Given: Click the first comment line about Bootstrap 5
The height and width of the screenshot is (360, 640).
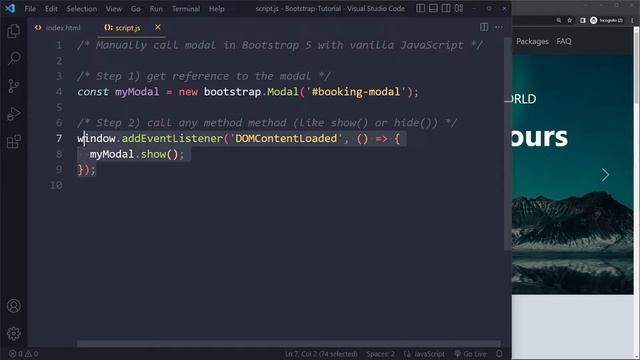Looking at the screenshot, I should click(280, 45).
